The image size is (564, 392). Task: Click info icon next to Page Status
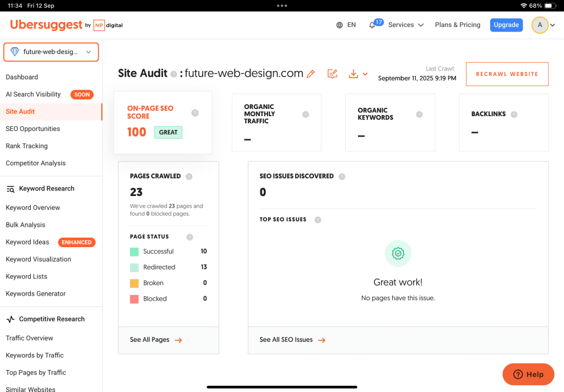point(189,237)
